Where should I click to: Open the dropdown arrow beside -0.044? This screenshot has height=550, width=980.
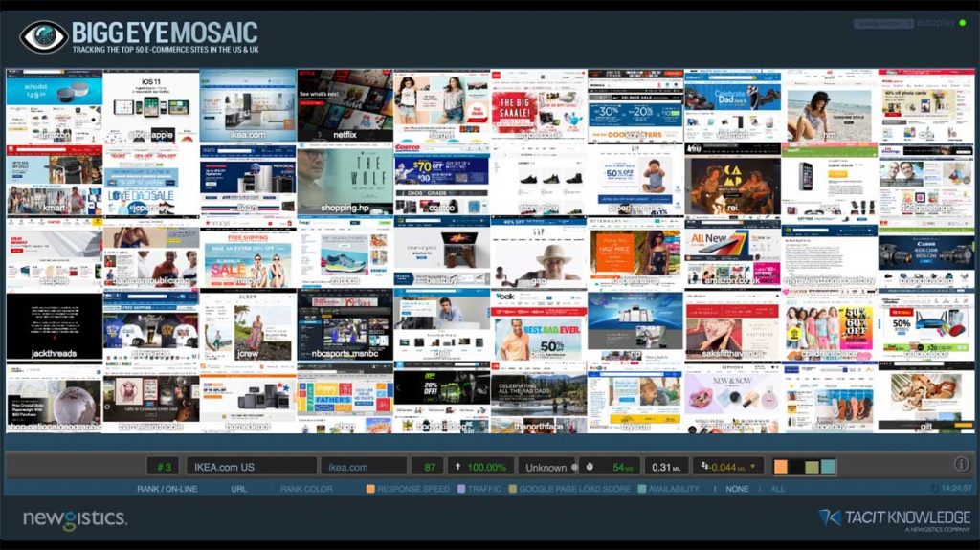pyautogui.click(x=753, y=466)
